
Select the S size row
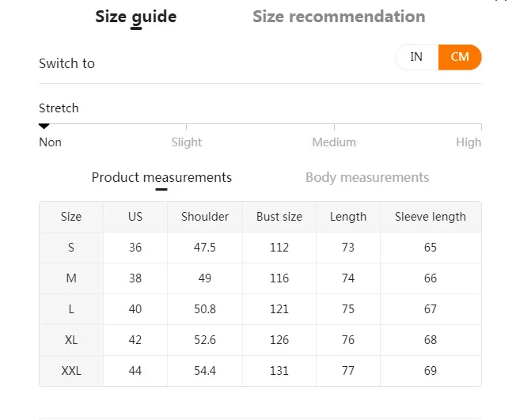coord(71,248)
